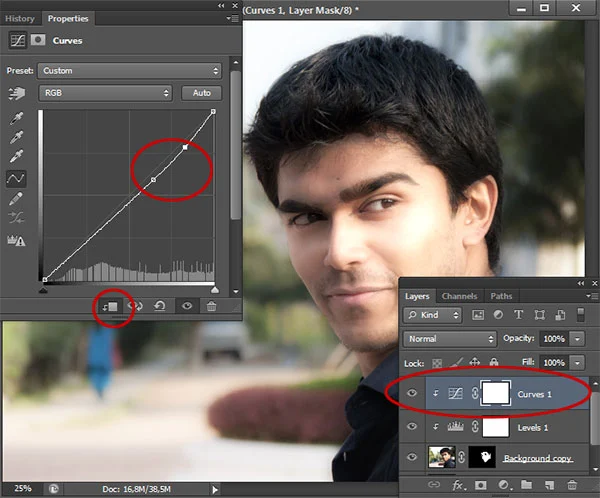The height and width of the screenshot is (498, 600).
Task: Clip adjustment to layer below button
Action: (110, 306)
